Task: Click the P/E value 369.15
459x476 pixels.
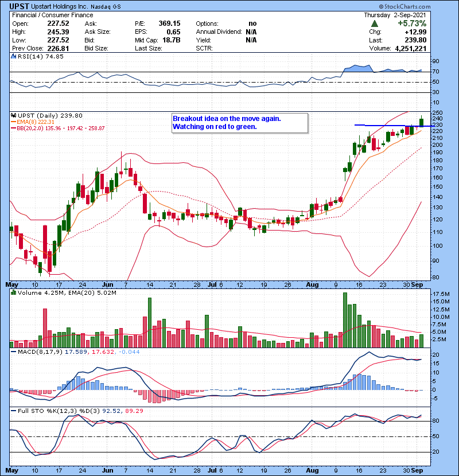Action: [169, 24]
